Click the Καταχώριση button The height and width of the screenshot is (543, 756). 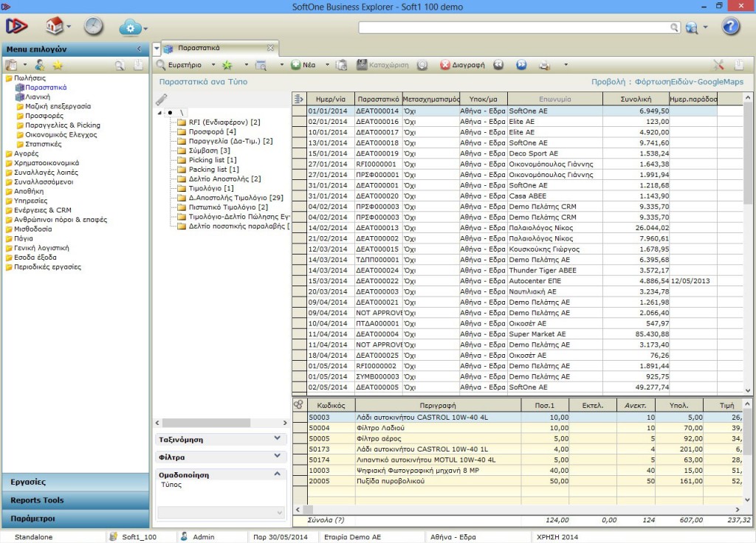point(382,65)
